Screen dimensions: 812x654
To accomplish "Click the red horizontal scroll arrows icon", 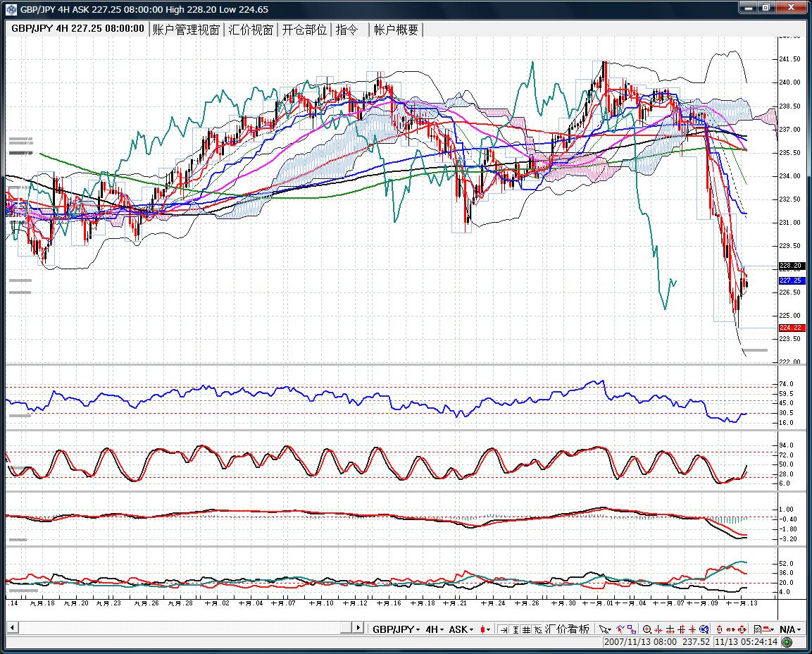I will coord(730,629).
